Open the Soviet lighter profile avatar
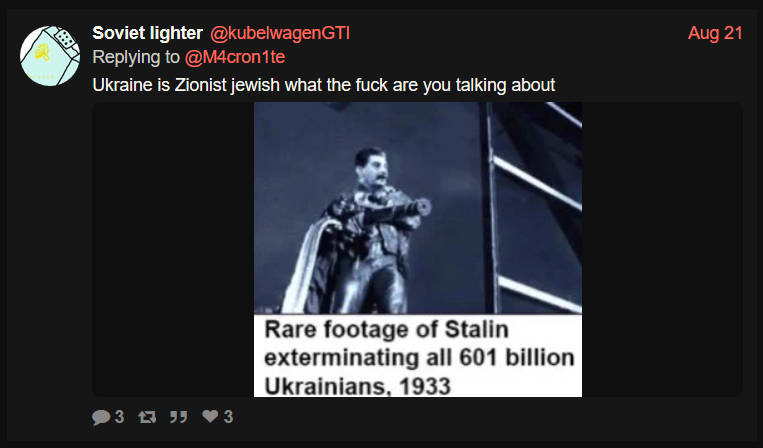Image resolution: width=763 pixels, height=448 pixels. click(x=50, y=56)
